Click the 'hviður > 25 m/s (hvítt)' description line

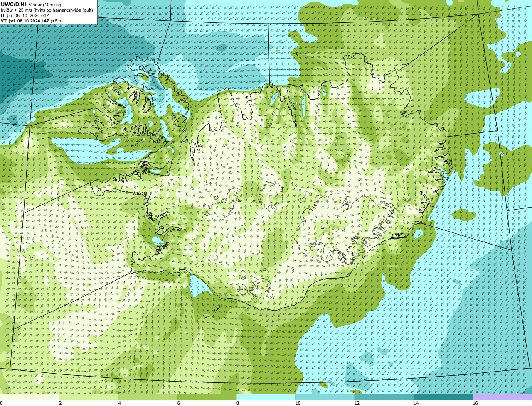[x=47, y=10]
